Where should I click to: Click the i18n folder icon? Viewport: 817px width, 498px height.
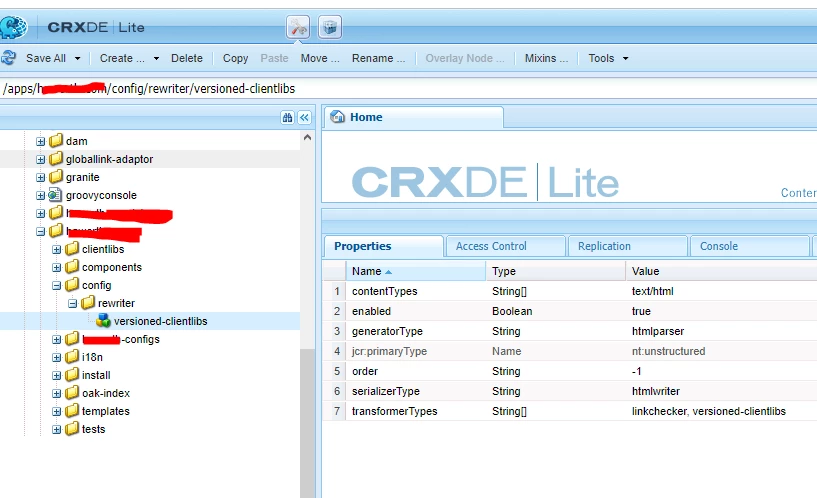(72, 357)
